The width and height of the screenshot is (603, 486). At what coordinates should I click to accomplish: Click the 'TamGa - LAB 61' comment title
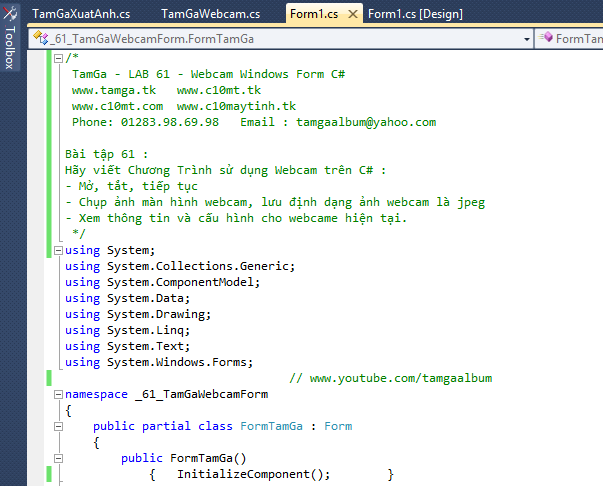(121, 74)
